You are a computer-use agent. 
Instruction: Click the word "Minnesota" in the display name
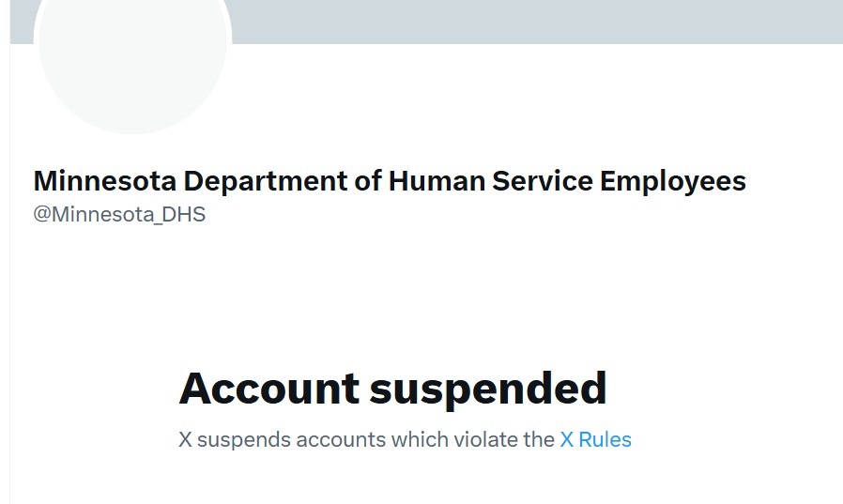pos(105,180)
